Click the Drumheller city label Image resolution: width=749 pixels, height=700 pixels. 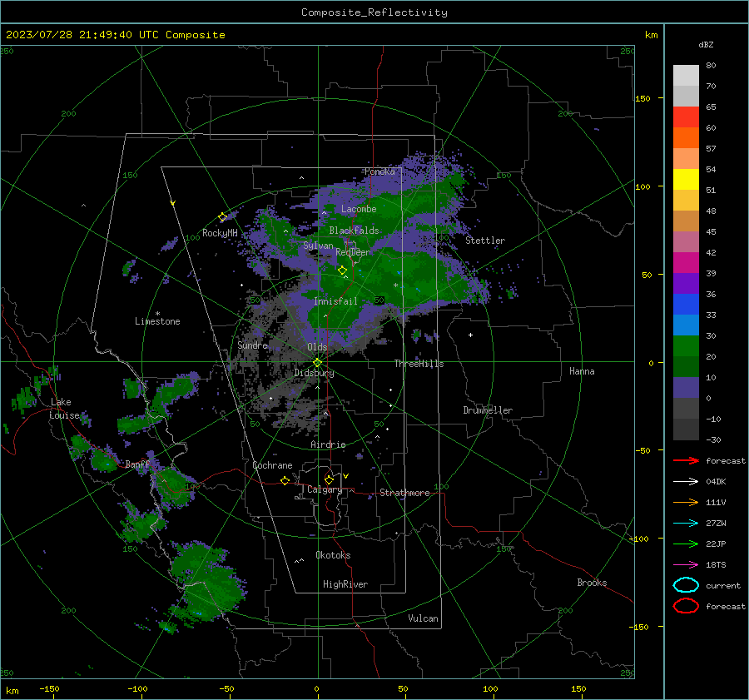(x=488, y=410)
